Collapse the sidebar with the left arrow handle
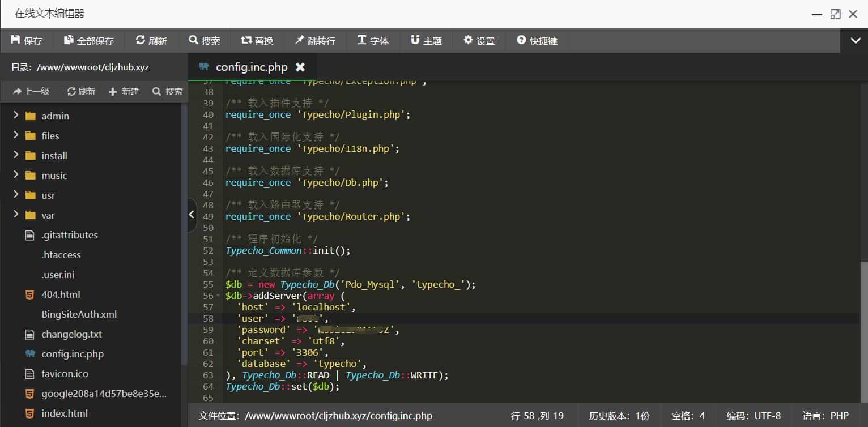868x427 pixels. tap(192, 215)
